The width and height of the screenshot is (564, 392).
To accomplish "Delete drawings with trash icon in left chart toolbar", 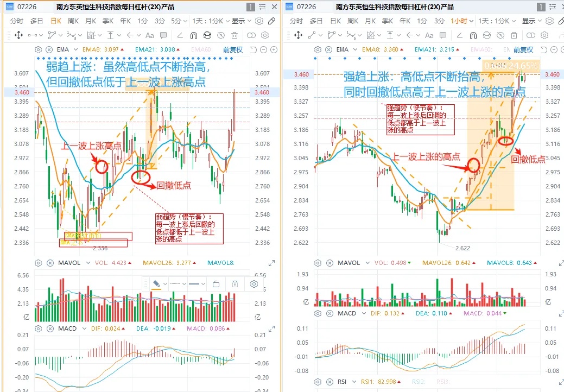I will click(x=235, y=35).
